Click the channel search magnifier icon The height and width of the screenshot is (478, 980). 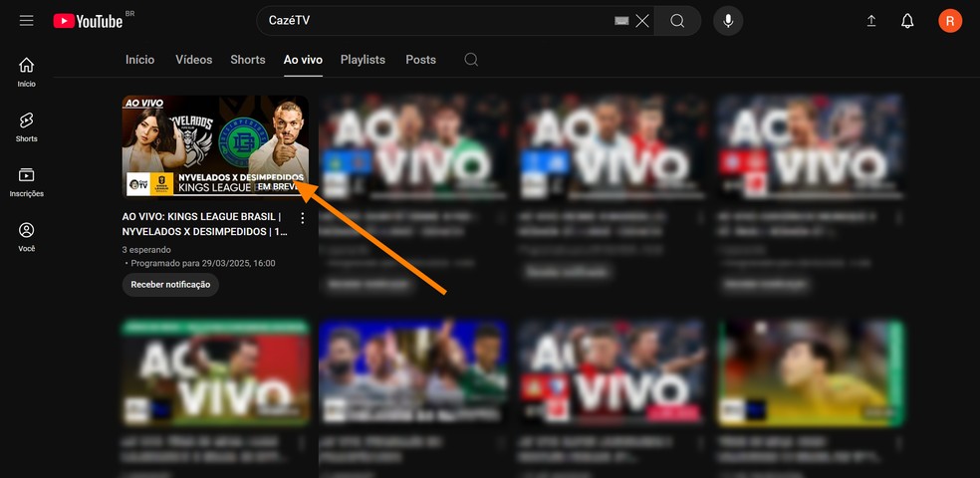point(471,60)
